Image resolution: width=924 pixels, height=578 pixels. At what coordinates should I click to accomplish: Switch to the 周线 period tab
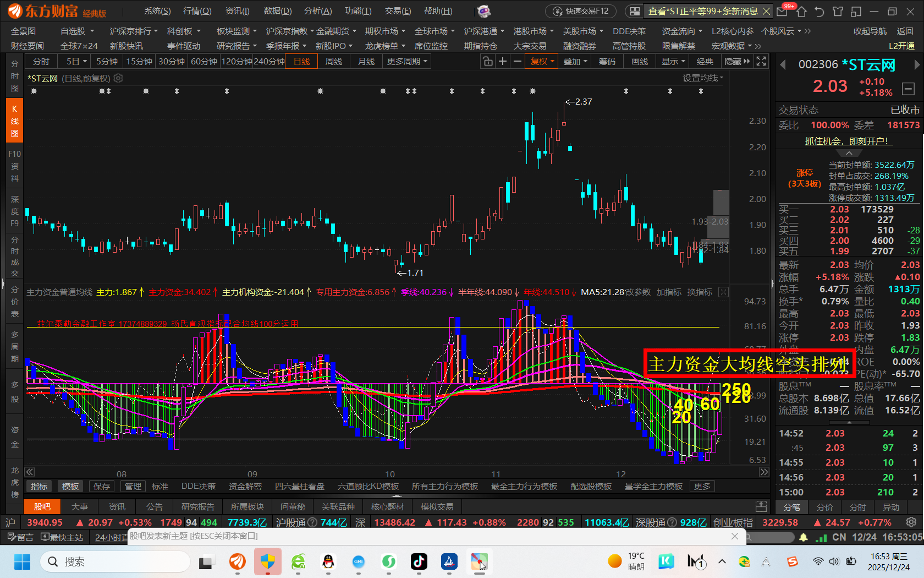334,62
